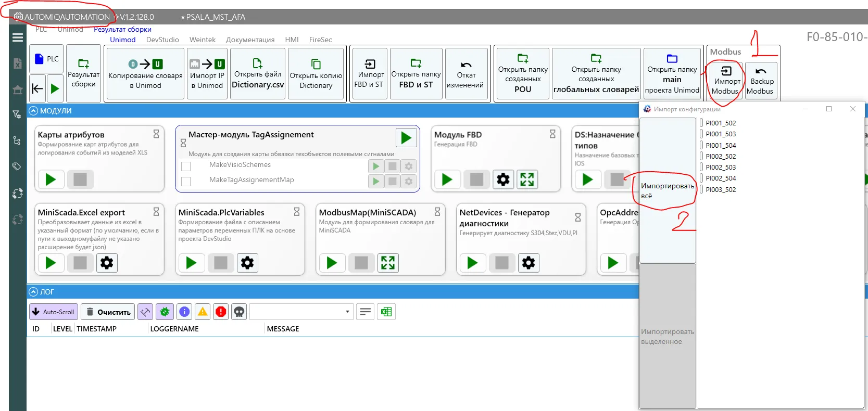
Task: Select the Результат сборки tab
Action: [x=122, y=30]
